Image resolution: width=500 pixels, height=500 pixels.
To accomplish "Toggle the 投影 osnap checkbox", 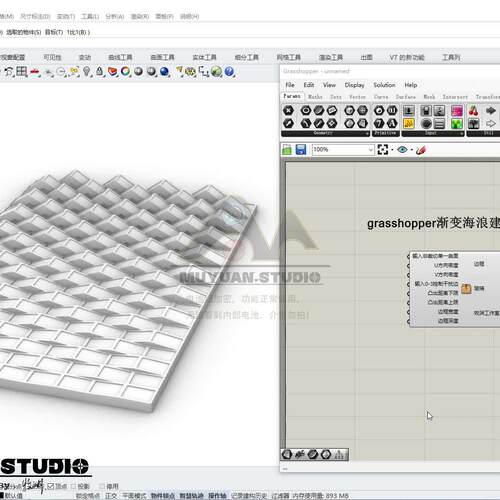I will [73, 486].
